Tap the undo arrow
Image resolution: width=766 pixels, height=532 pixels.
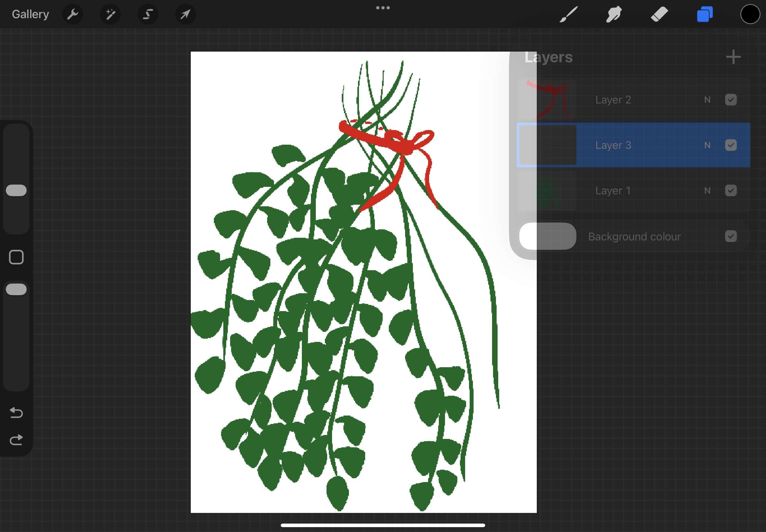pos(16,413)
